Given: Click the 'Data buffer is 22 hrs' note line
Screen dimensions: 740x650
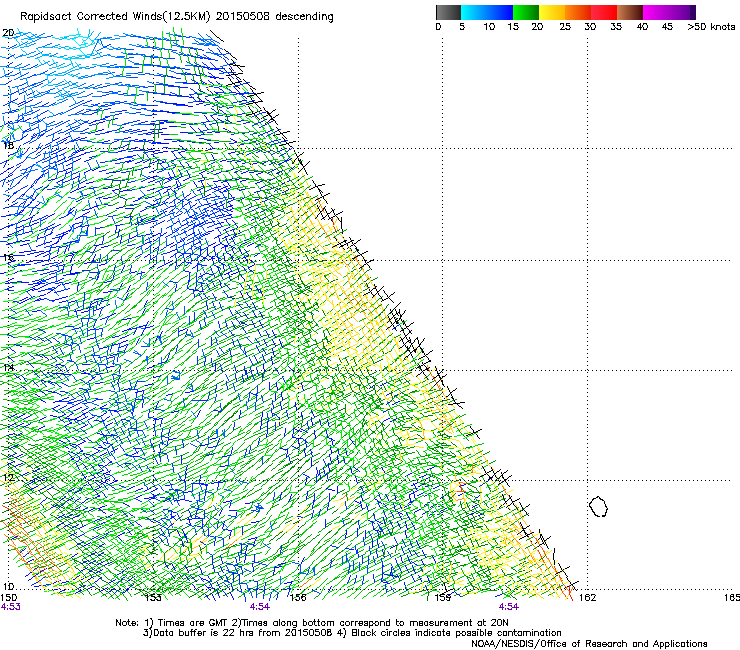Looking at the screenshot, I should coord(352,633).
